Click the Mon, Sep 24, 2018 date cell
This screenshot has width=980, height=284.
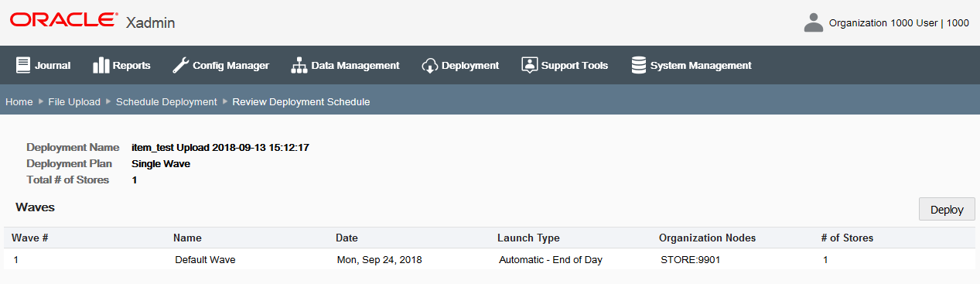[380, 260]
